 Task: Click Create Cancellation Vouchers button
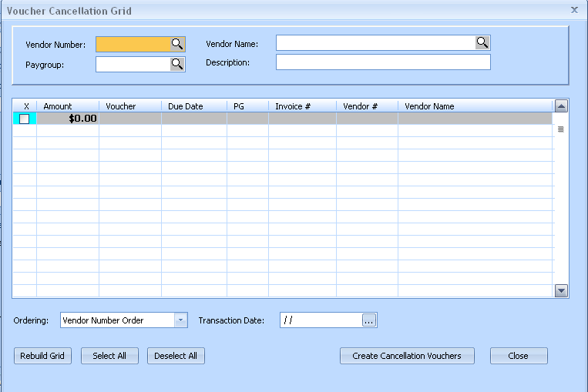[407, 356]
